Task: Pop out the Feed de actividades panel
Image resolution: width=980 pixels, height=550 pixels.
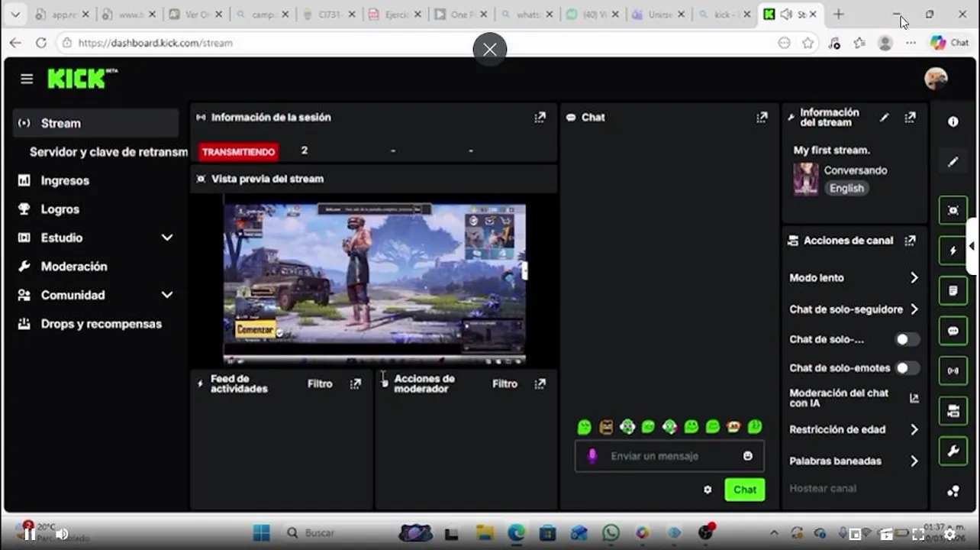Action: (356, 383)
